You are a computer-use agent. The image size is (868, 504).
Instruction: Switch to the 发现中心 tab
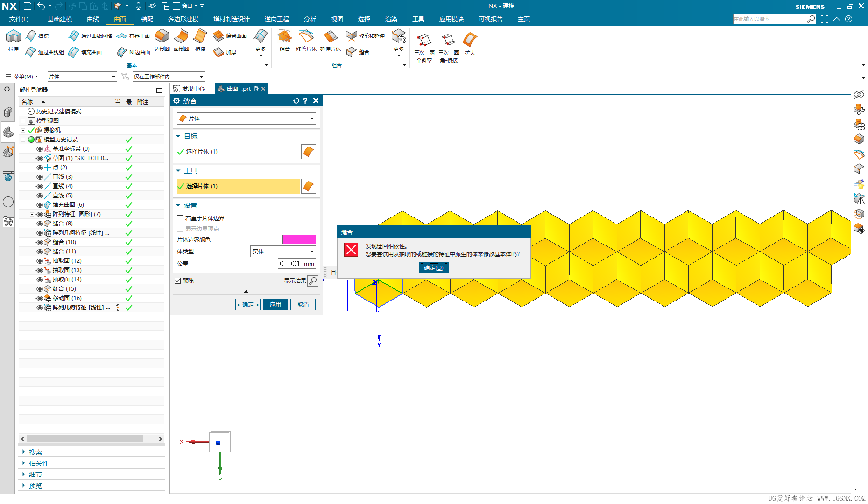pos(189,89)
